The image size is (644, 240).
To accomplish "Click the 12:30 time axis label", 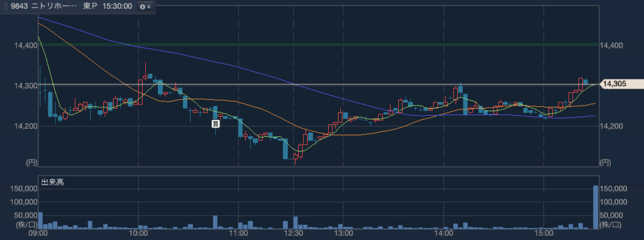I will (x=294, y=234).
